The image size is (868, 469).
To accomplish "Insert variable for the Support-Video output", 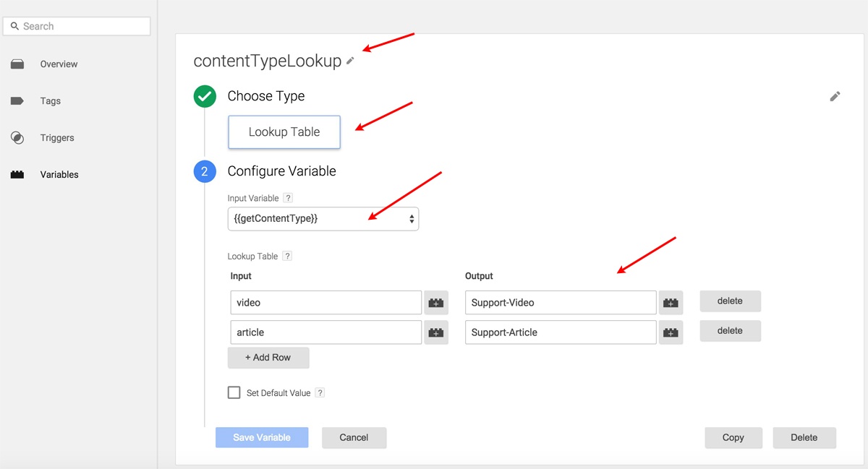I will tap(671, 303).
